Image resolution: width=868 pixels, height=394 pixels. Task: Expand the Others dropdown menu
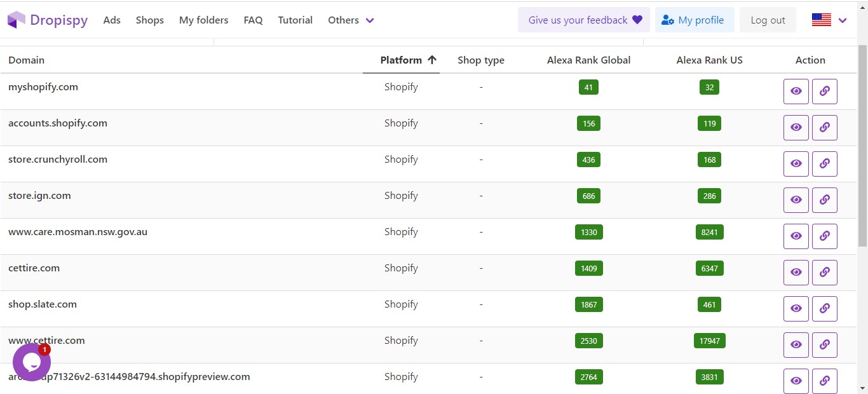(351, 20)
